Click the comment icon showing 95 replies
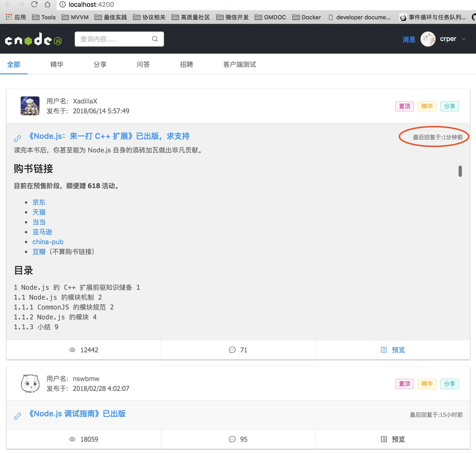 pyautogui.click(x=232, y=439)
